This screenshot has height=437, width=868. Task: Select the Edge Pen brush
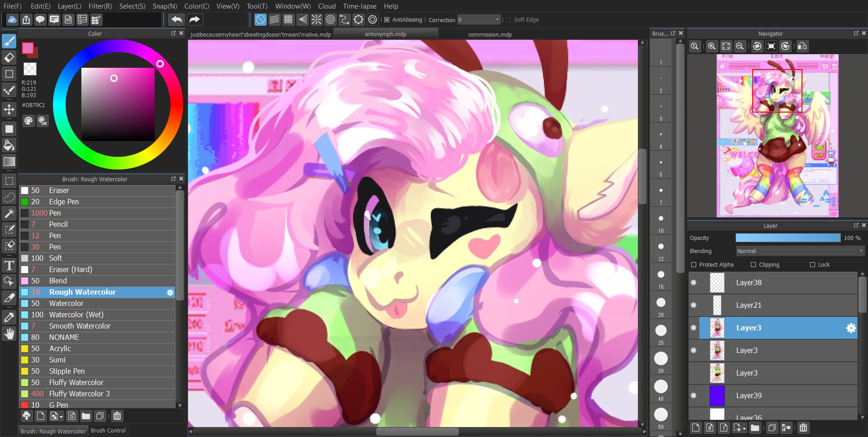click(97, 202)
